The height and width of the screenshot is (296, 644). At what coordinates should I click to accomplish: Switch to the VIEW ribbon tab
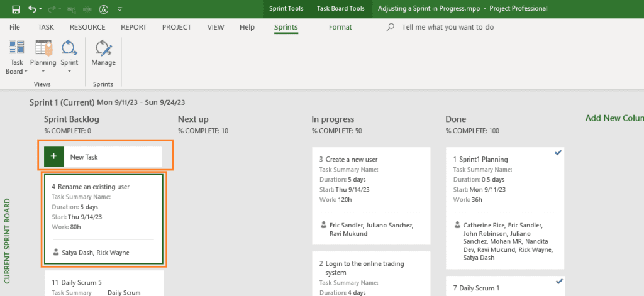(216, 27)
